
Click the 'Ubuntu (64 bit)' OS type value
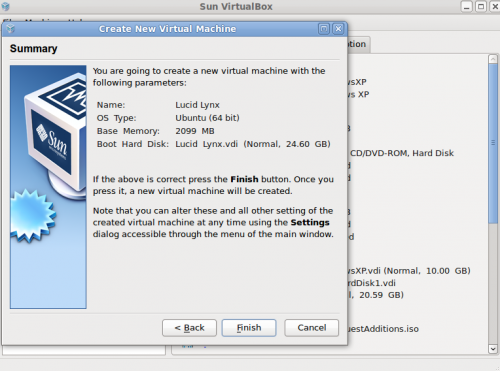click(207, 118)
